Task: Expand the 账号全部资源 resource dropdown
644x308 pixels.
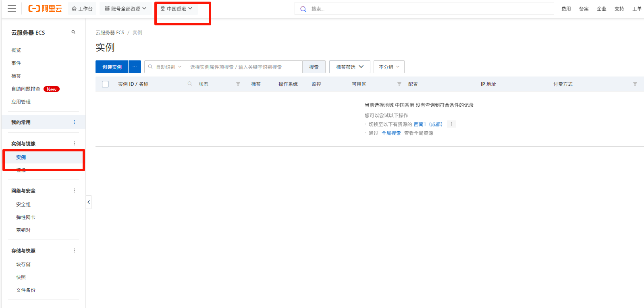Action: (125, 8)
